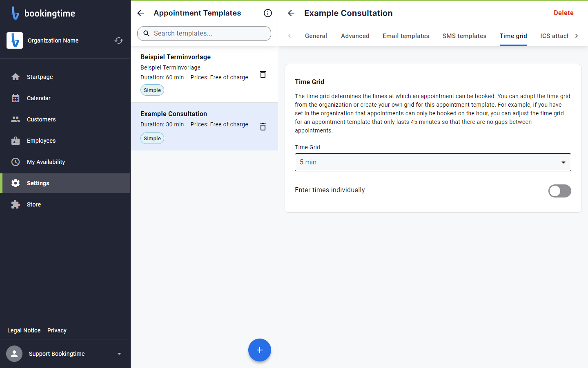Click the Duration: 30 min text

(162, 124)
